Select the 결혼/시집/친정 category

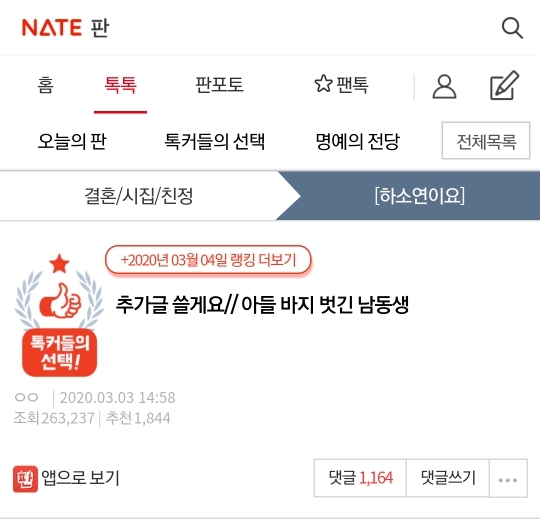point(138,196)
